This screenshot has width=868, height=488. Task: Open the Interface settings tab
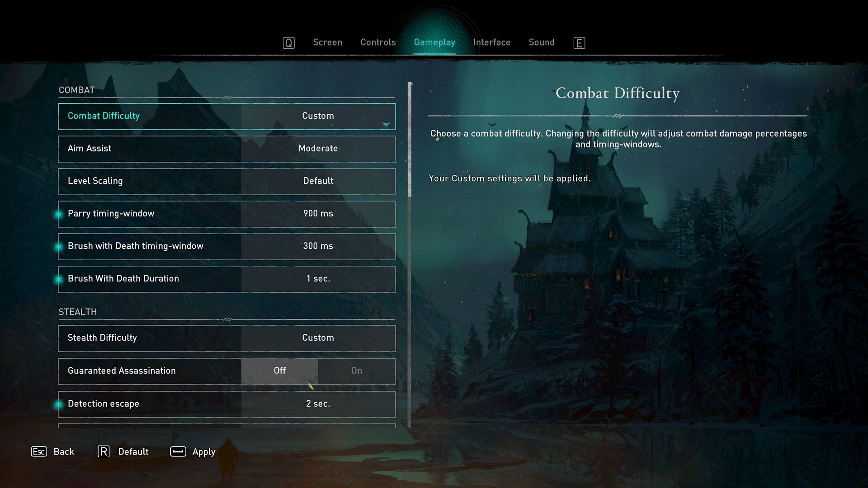click(x=492, y=42)
